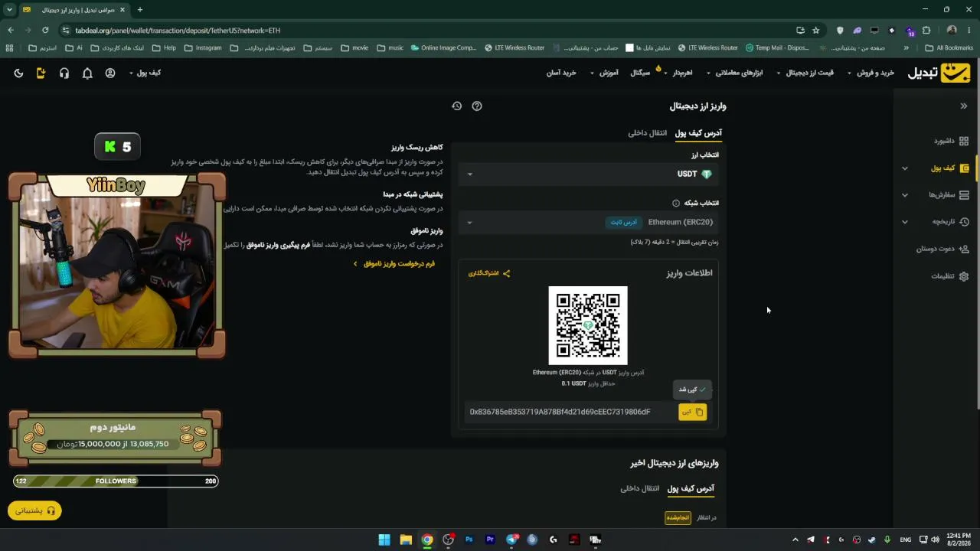Select آدرس کیف پول tab under recent deposits
Image resolution: width=980 pixels, height=551 pixels.
(691, 488)
